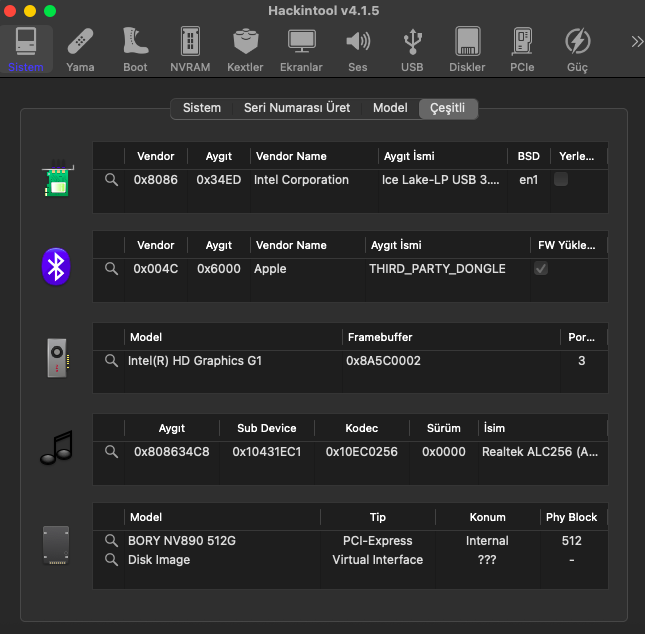Select the Intel(R) HD Graphics G1 row
645x634 pixels.
(x=350, y=361)
